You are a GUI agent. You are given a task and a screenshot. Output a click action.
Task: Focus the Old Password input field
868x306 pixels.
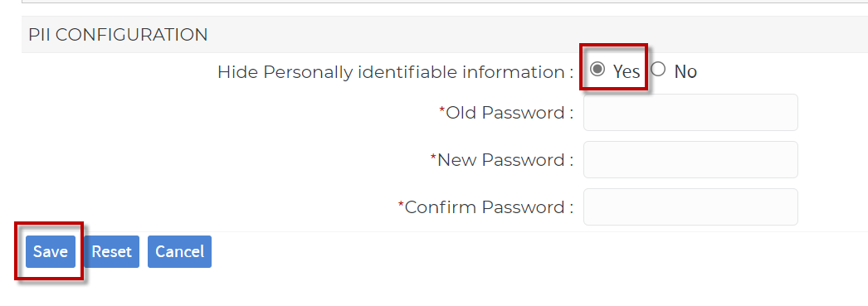pyautogui.click(x=690, y=112)
